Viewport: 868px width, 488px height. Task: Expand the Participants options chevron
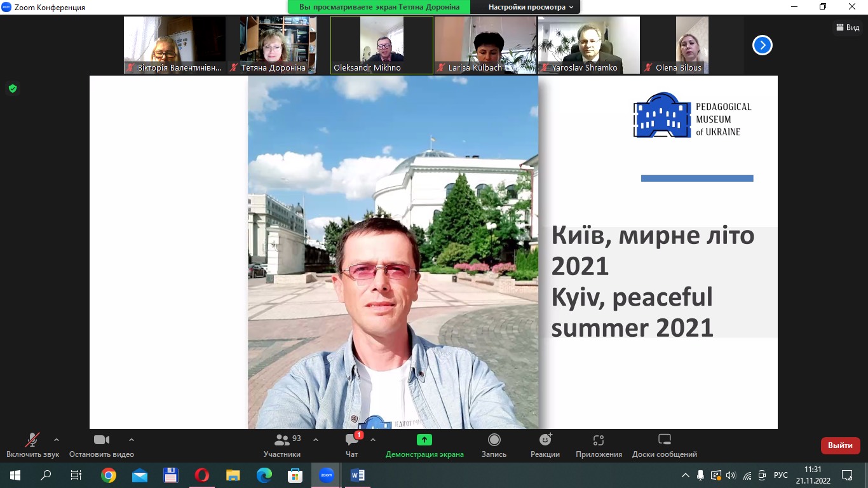pos(316,440)
